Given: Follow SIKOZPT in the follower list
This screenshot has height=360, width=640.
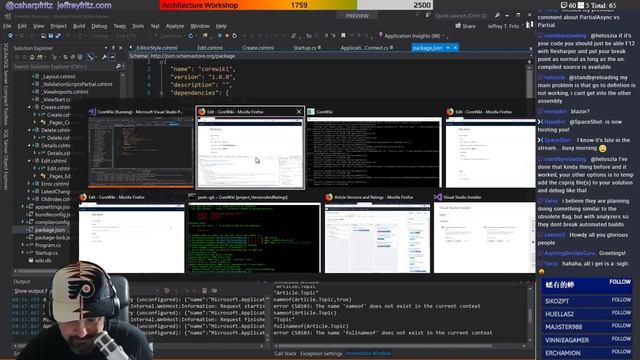Looking at the screenshot, I should click(x=621, y=300).
